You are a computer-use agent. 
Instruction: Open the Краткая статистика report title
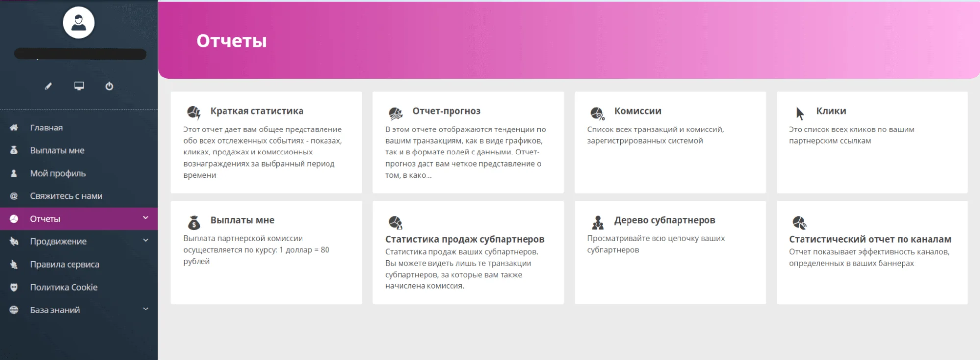(257, 111)
